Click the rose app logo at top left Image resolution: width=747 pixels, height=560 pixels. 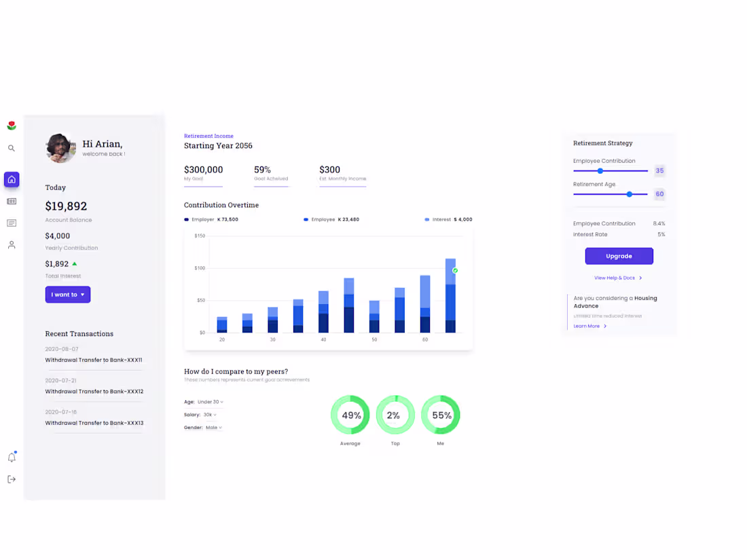click(x=11, y=125)
